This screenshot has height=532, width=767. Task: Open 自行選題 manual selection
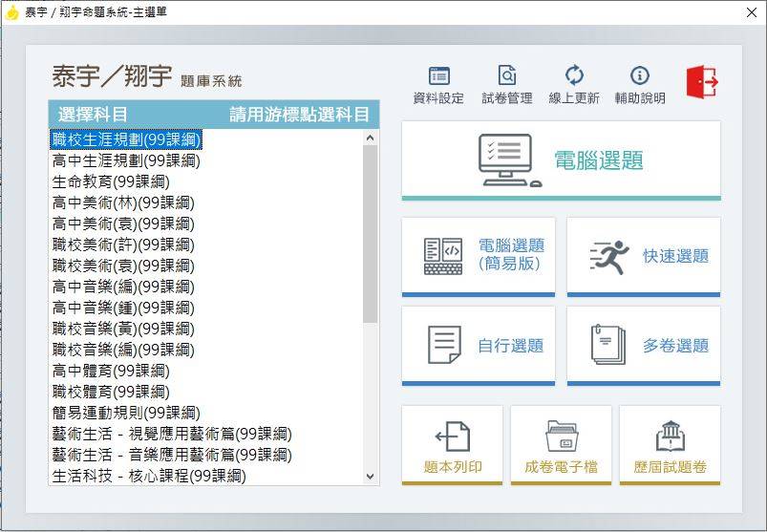click(x=479, y=346)
